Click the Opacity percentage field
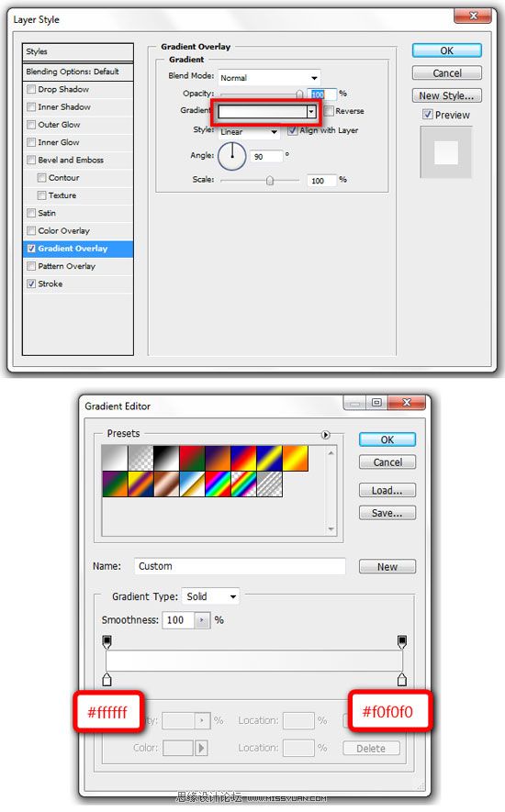Viewport: 505px width, 812px height. click(x=322, y=95)
